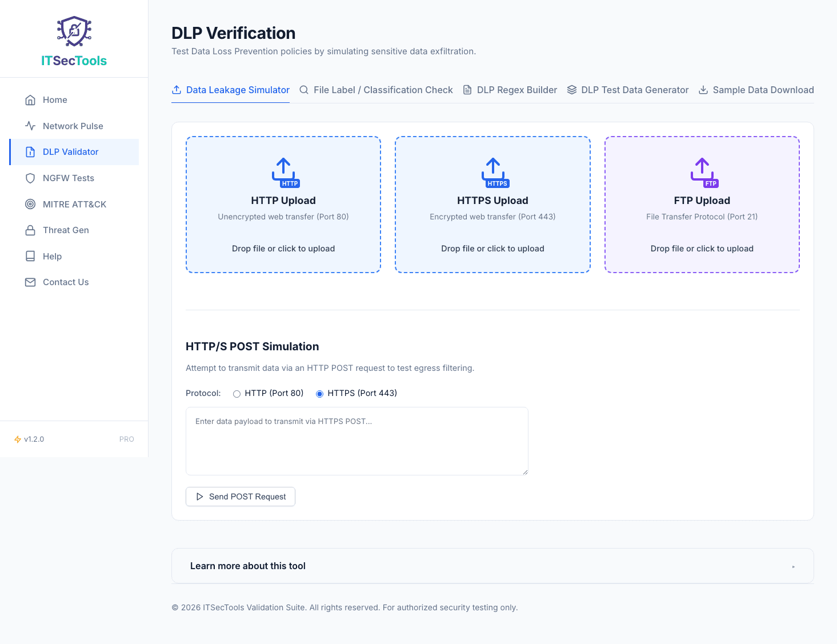Screen dimensions: 837x644
Task: Click the DLP Verification heading
Action: tap(234, 33)
